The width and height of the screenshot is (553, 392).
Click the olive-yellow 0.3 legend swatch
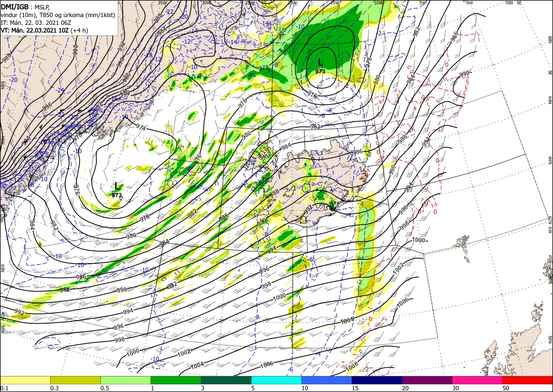75,380
